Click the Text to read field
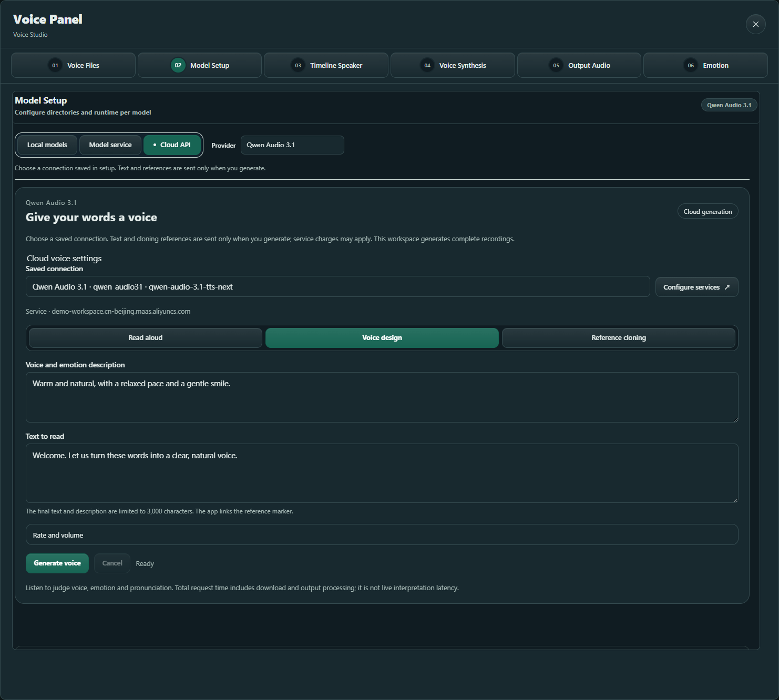This screenshot has width=779, height=700. coord(382,473)
